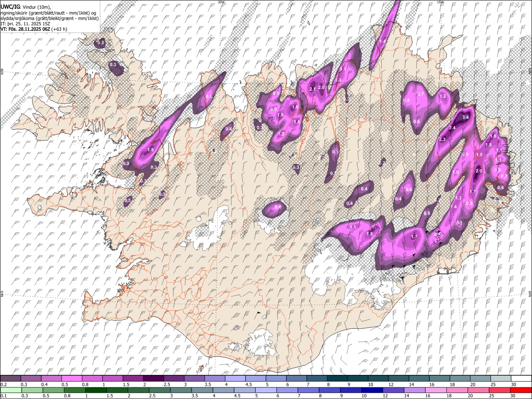This screenshot has width=532, height=399.
Task: Click the 'Vindur (10m)' text
Action: click(x=37, y=7)
